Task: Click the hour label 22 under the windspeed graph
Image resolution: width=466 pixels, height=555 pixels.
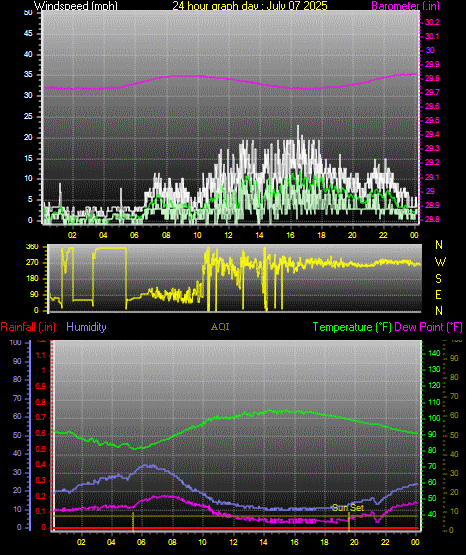Action: coord(383,235)
